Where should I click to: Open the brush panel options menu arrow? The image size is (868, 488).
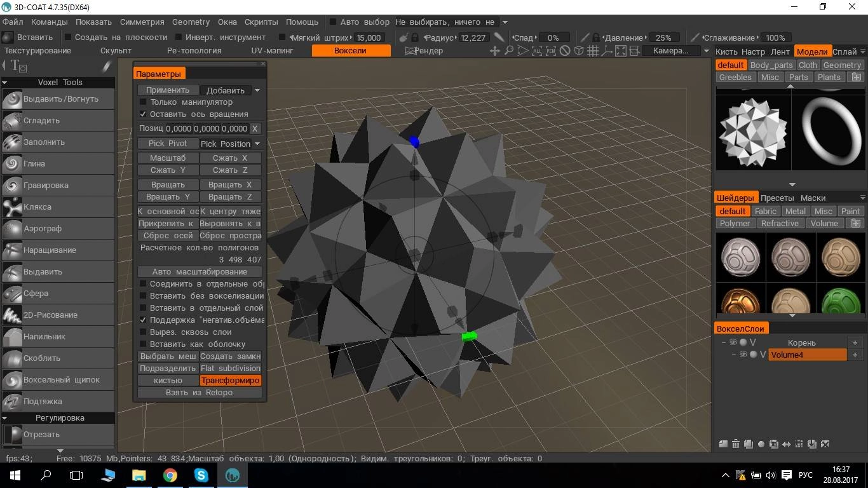coord(862,51)
